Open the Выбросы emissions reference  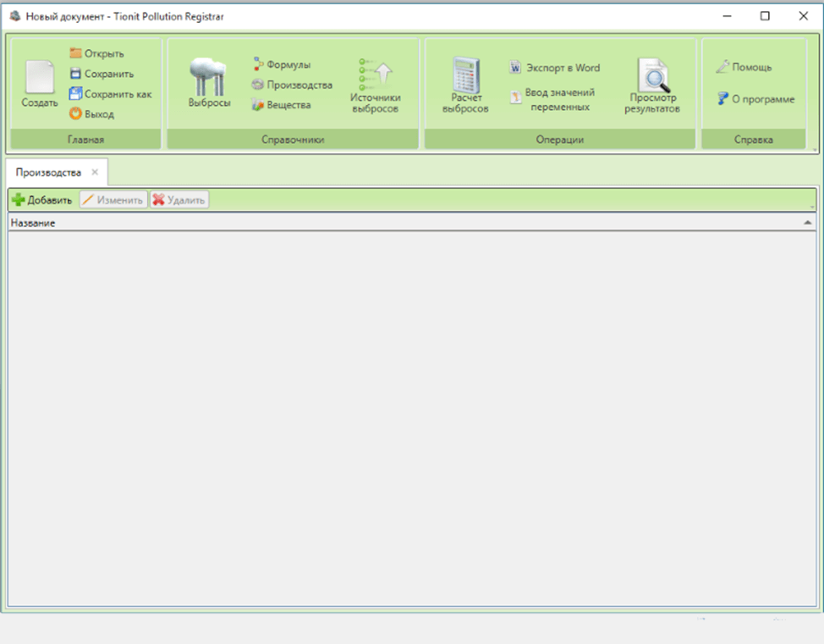tap(208, 83)
